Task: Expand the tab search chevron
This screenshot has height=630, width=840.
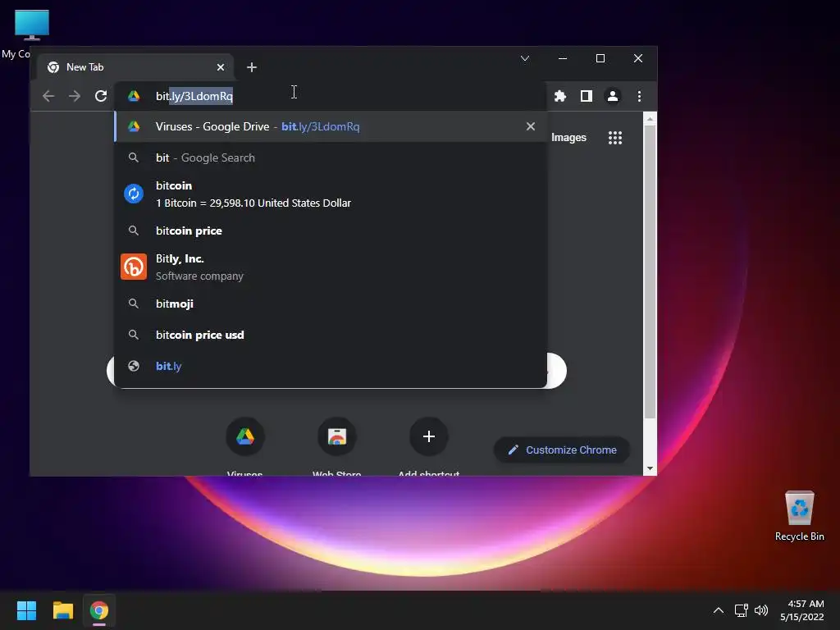Action: (525, 58)
